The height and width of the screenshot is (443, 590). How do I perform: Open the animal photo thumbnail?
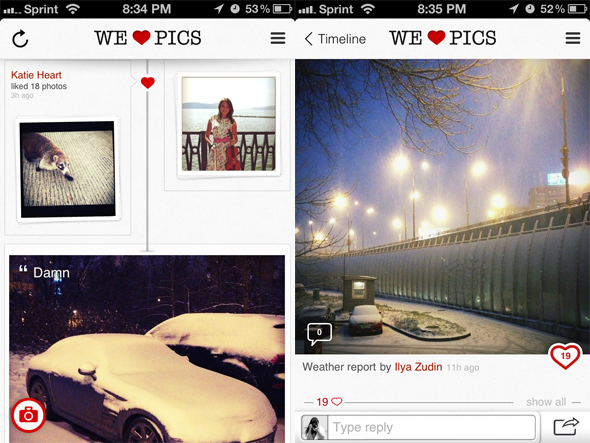click(x=68, y=169)
